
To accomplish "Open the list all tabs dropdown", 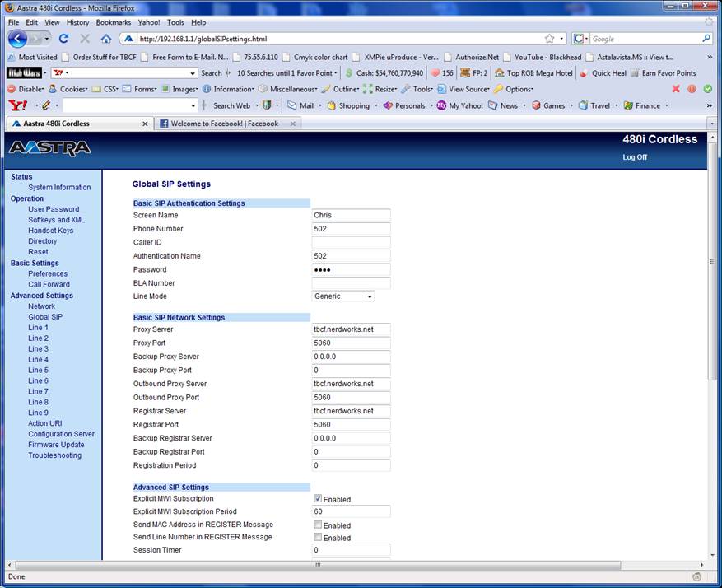I will [x=712, y=124].
